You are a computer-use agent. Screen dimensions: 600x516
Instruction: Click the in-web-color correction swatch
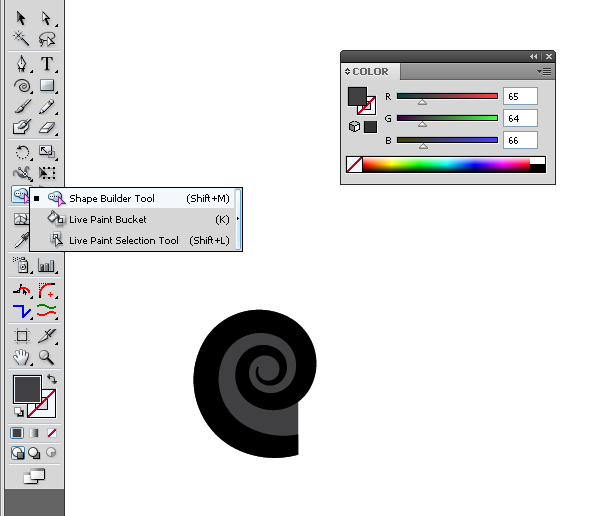(370, 127)
